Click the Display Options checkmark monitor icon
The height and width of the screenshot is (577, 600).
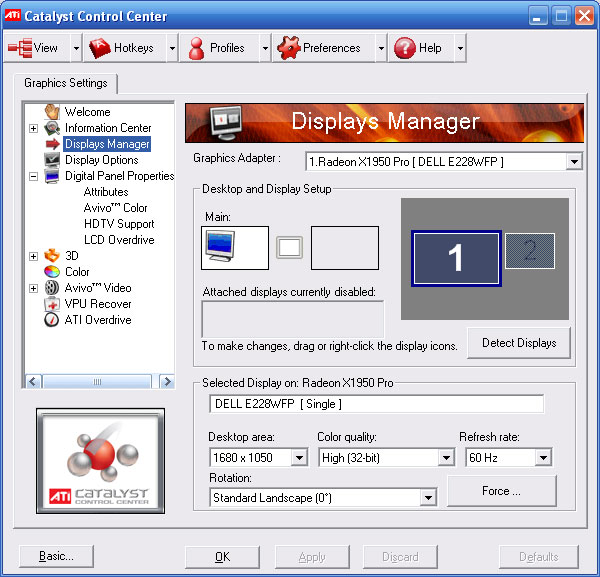[x=52, y=160]
